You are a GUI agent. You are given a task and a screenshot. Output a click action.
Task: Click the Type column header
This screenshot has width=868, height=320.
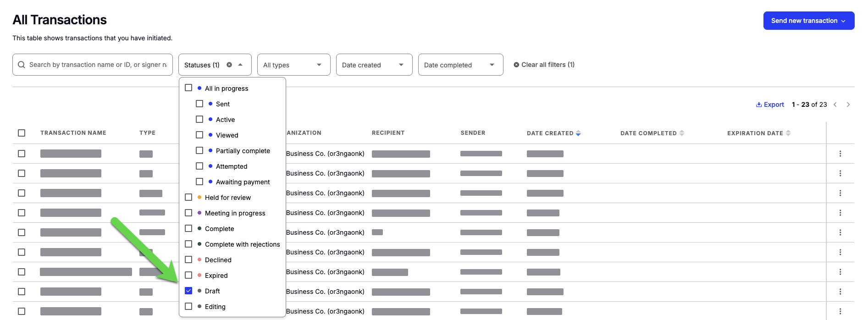pos(147,133)
